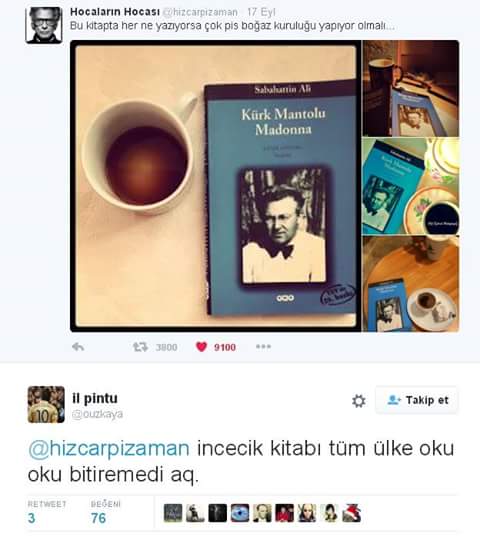Click the il pintu display name

point(95,398)
